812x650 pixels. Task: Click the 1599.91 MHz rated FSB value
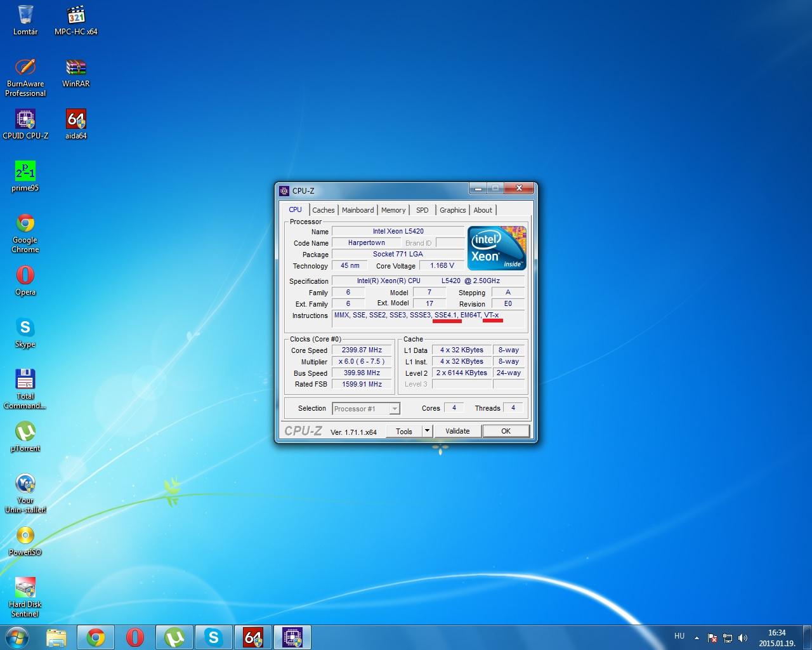362,384
